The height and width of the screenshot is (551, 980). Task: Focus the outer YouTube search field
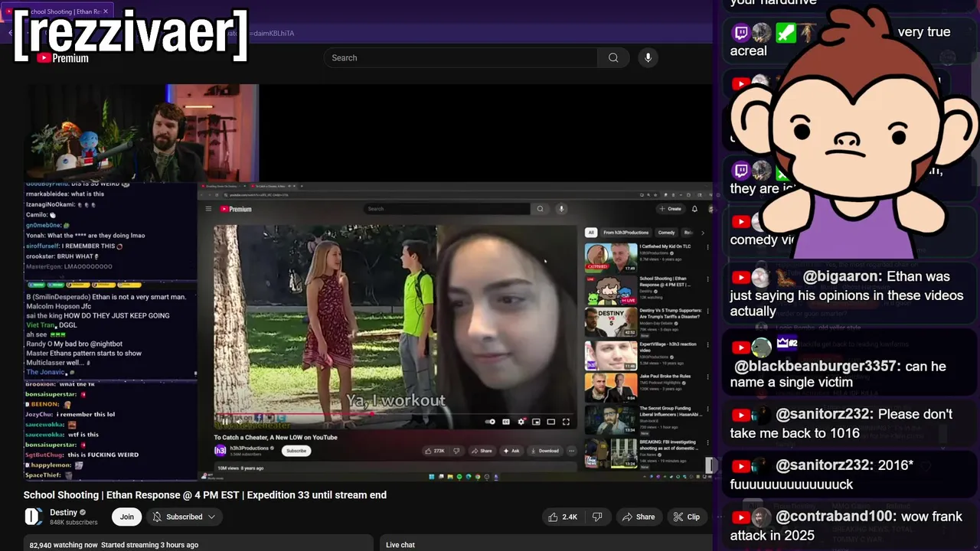coord(461,57)
